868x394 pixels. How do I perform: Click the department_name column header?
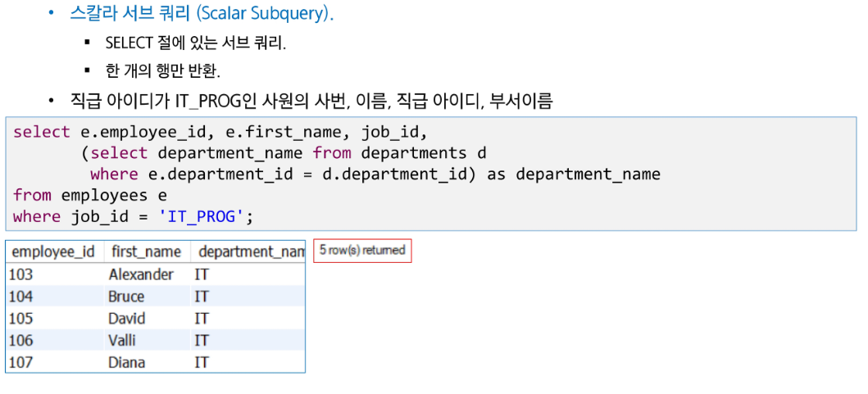coord(248,251)
